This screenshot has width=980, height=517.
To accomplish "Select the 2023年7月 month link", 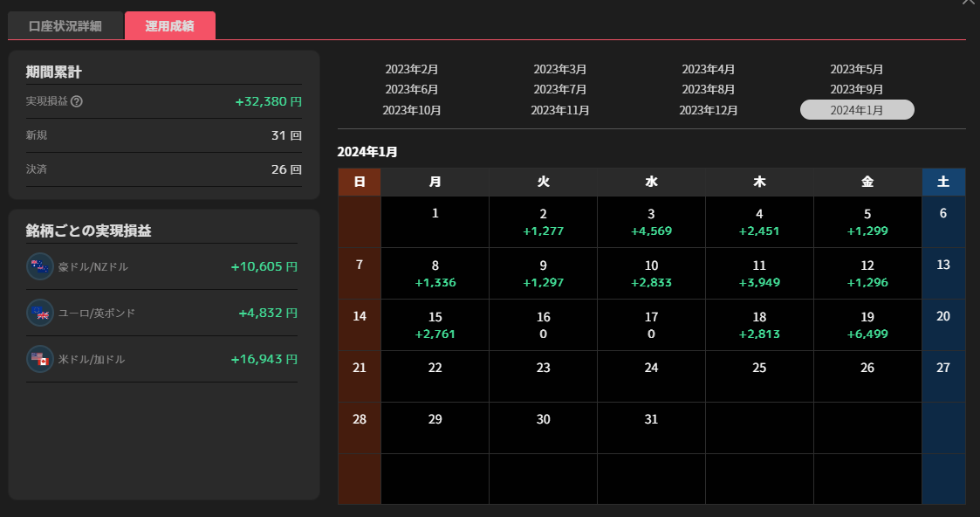I will (x=560, y=89).
